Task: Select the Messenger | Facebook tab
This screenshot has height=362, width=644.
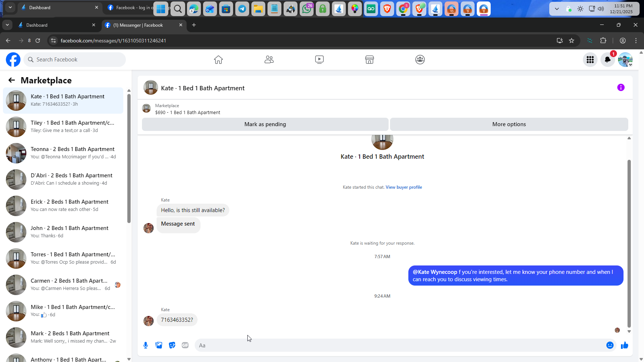Action: 143,25
